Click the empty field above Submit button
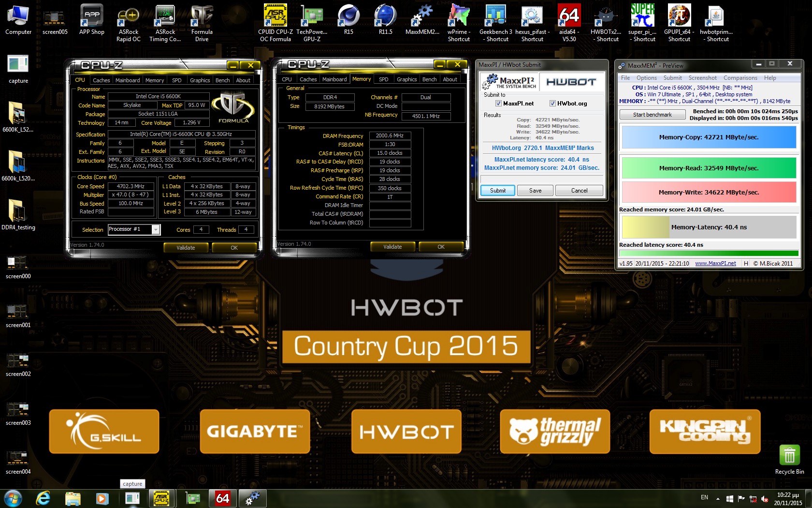 pyautogui.click(x=541, y=179)
